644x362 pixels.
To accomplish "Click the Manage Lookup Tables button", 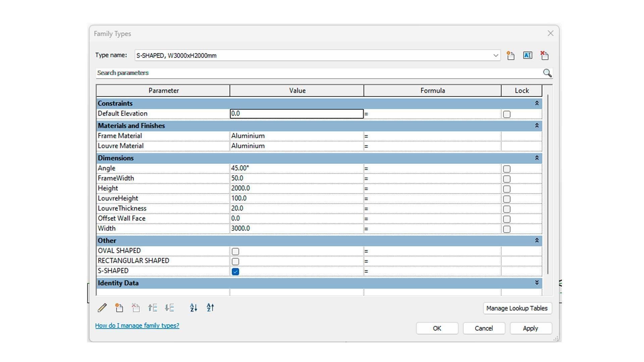I will coord(517,308).
